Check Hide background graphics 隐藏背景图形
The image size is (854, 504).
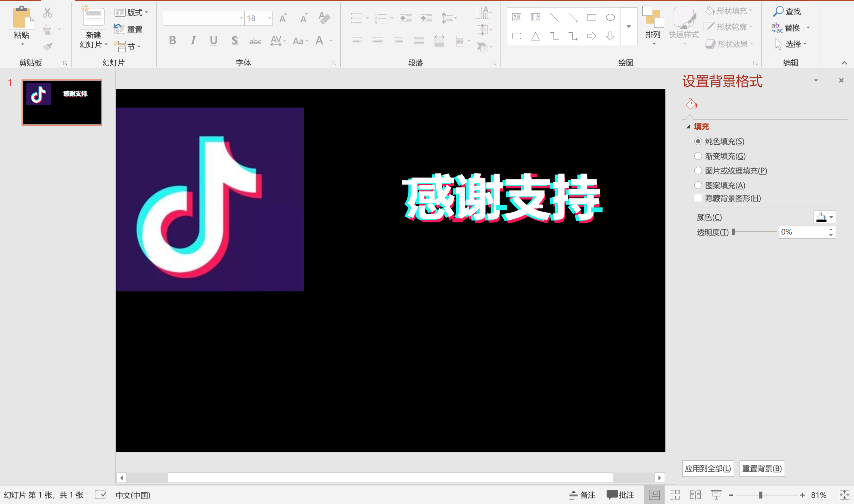tap(698, 198)
